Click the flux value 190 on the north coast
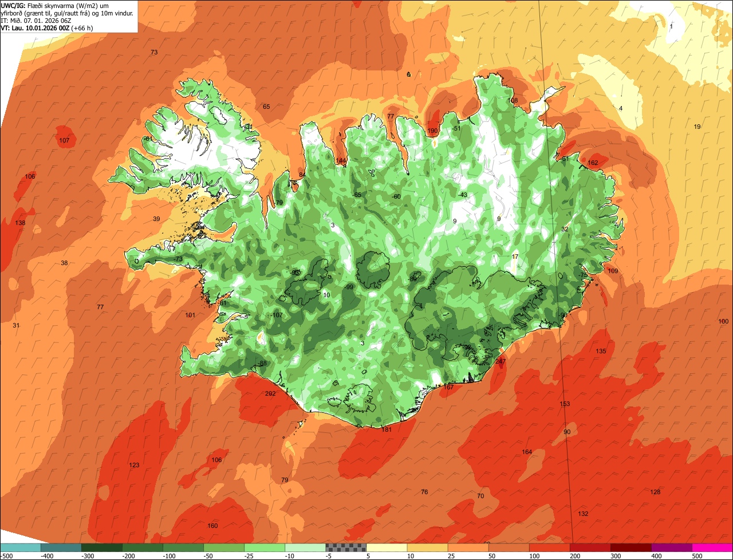The image size is (733, 560). pos(433,131)
